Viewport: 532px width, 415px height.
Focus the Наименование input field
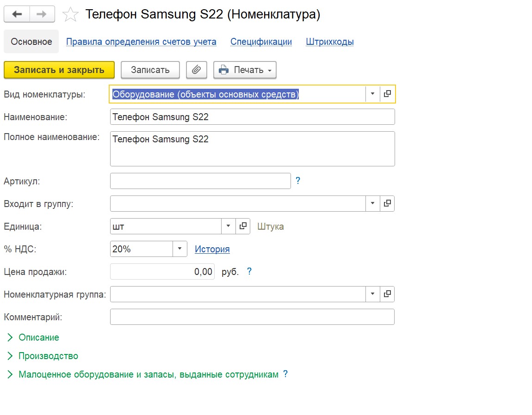(253, 116)
